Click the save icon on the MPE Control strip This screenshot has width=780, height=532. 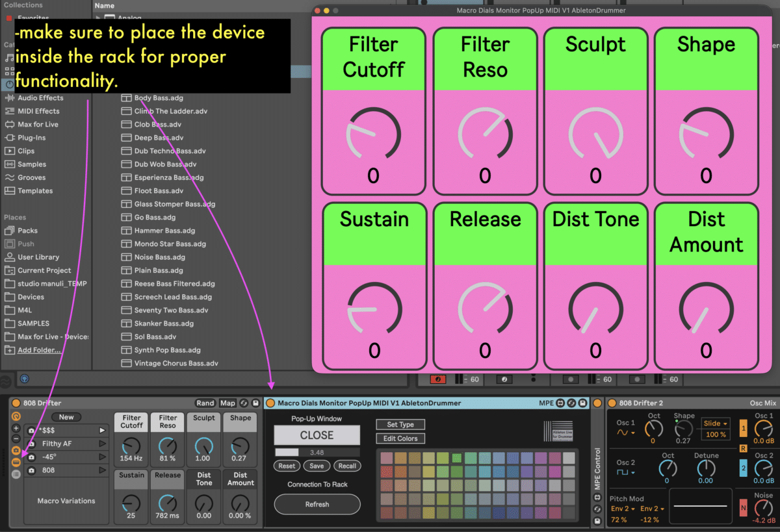coord(597,520)
